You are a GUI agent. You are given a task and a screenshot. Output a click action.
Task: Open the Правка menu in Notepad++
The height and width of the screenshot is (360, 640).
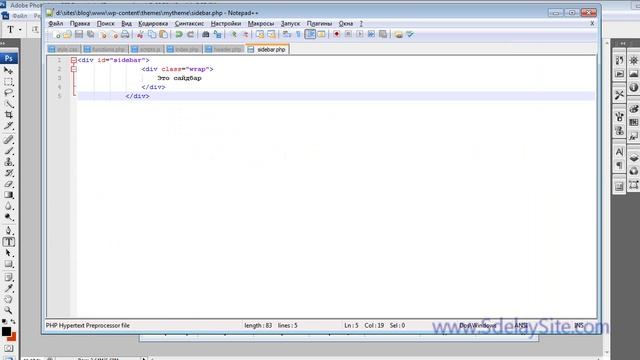(x=80, y=24)
